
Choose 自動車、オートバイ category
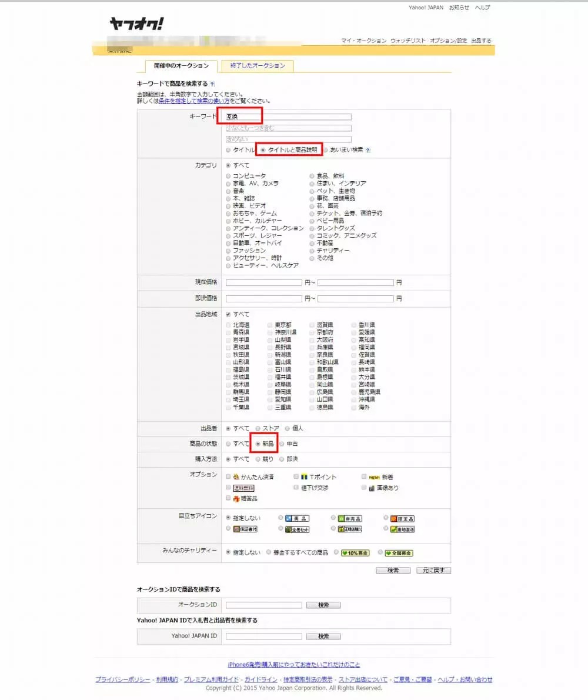point(228,244)
